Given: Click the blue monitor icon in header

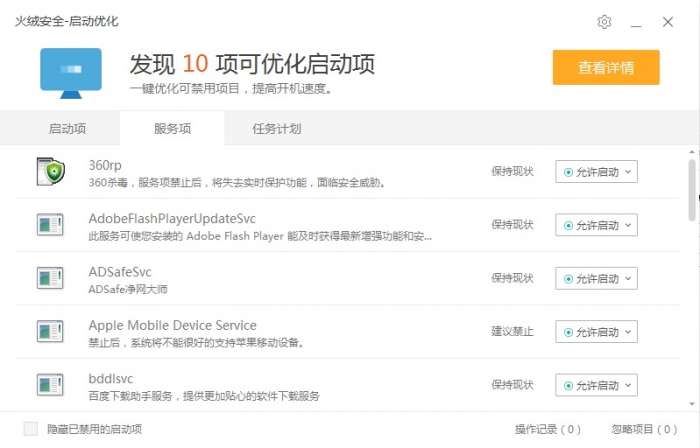Looking at the screenshot, I should coord(71,72).
